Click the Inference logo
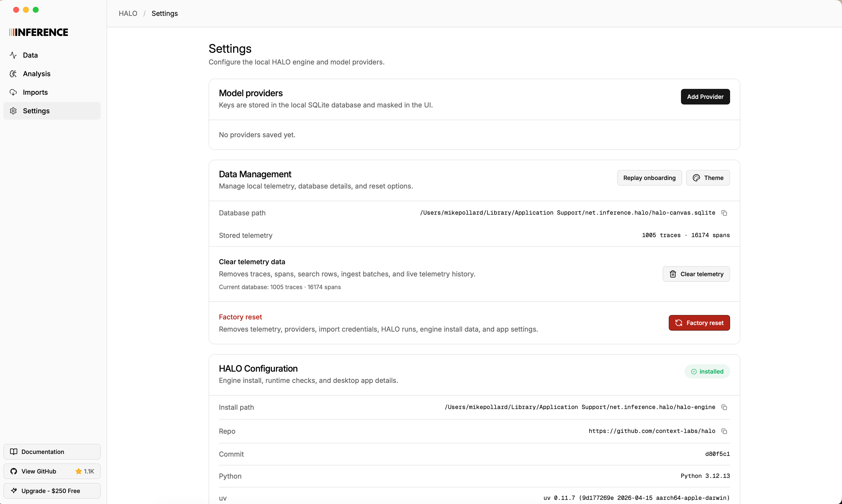The height and width of the screenshot is (504, 842). click(39, 32)
